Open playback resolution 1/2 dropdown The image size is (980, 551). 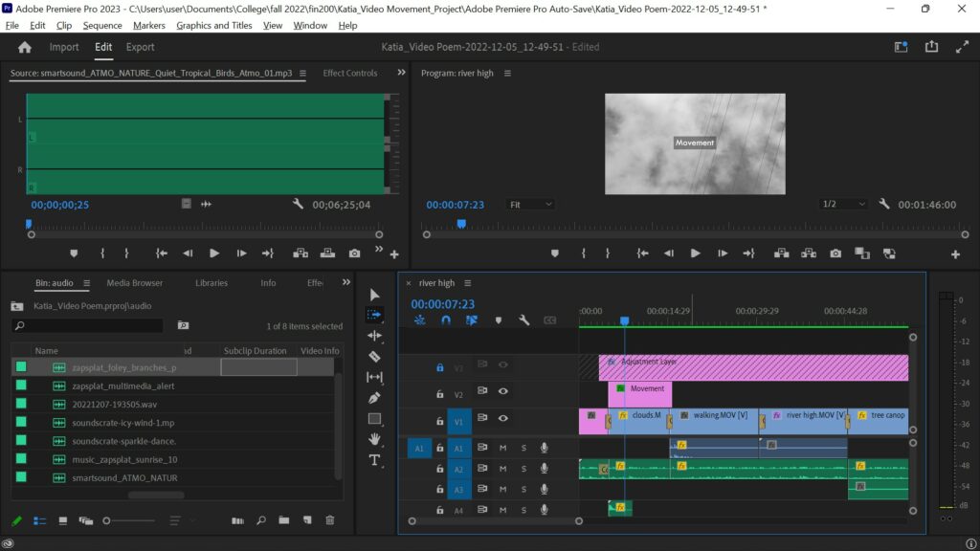click(x=843, y=205)
